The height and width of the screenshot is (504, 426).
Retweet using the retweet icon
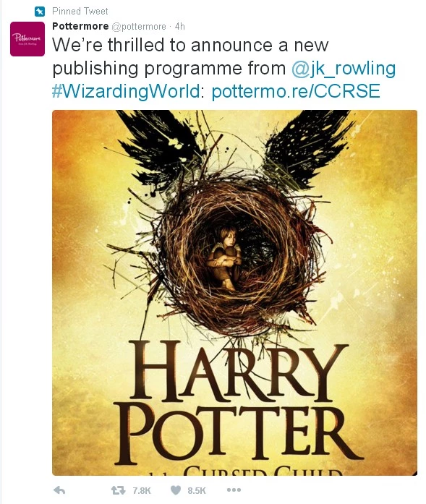(x=118, y=490)
